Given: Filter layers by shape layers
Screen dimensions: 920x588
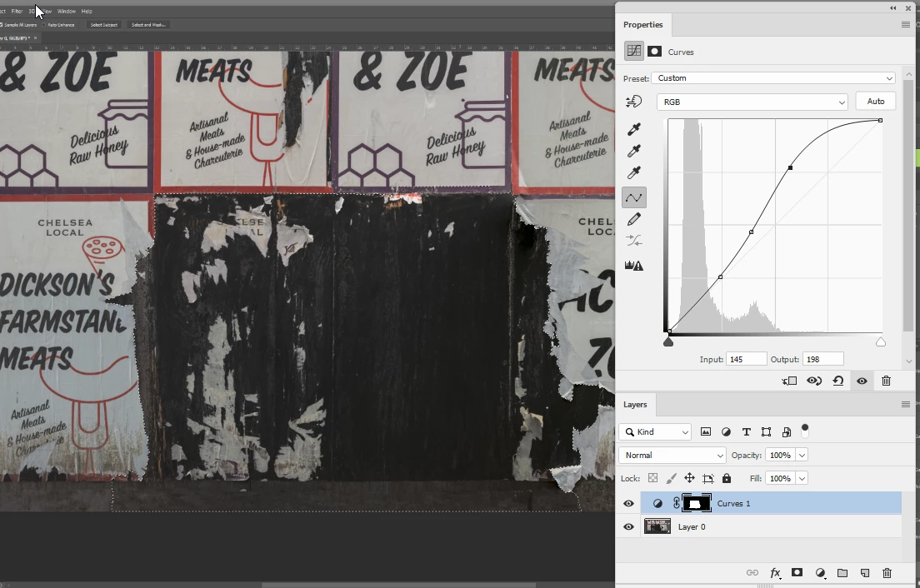Looking at the screenshot, I should coord(767,432).
